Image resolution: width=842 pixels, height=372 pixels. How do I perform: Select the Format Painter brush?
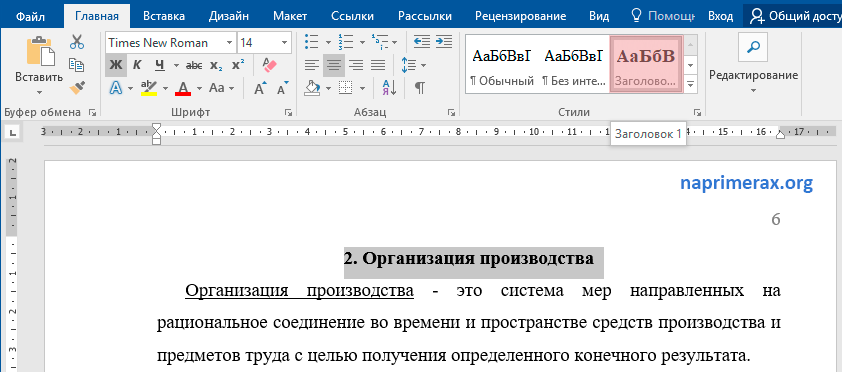77,87
